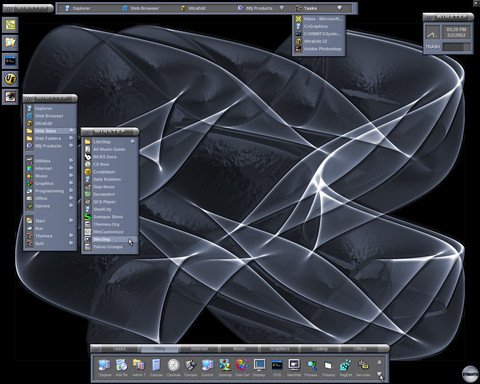Image resolution: width=480 pixels, height=384 pixels.
Task: Expand the LiteStep submenu arrow
Action: click(133, 141)
